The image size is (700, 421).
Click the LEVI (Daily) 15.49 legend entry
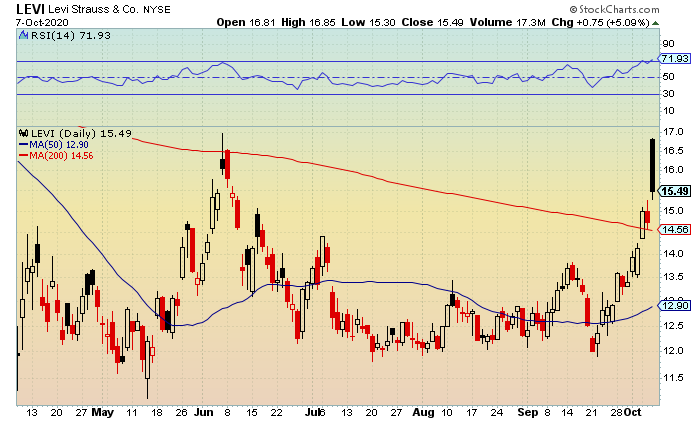[x=81, y=133]
